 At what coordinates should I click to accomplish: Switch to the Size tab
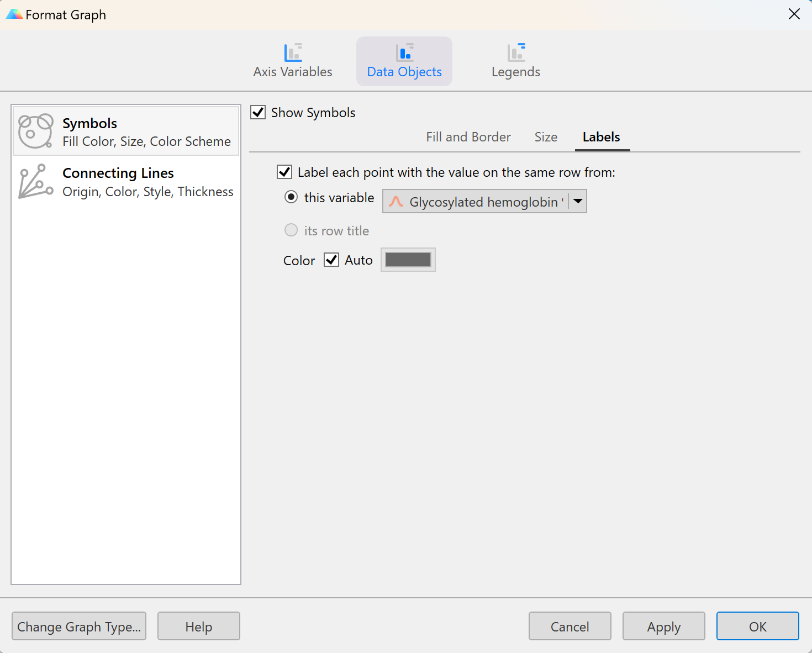tap(546, 137)
